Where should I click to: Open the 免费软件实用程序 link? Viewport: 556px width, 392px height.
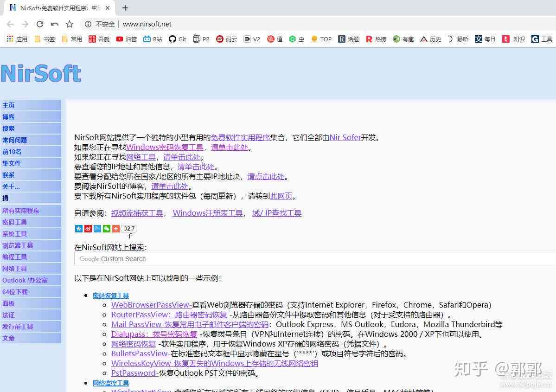240,138
